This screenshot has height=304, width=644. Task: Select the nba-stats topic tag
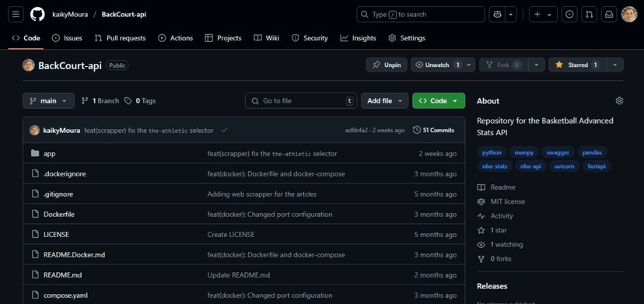point(495,166)
